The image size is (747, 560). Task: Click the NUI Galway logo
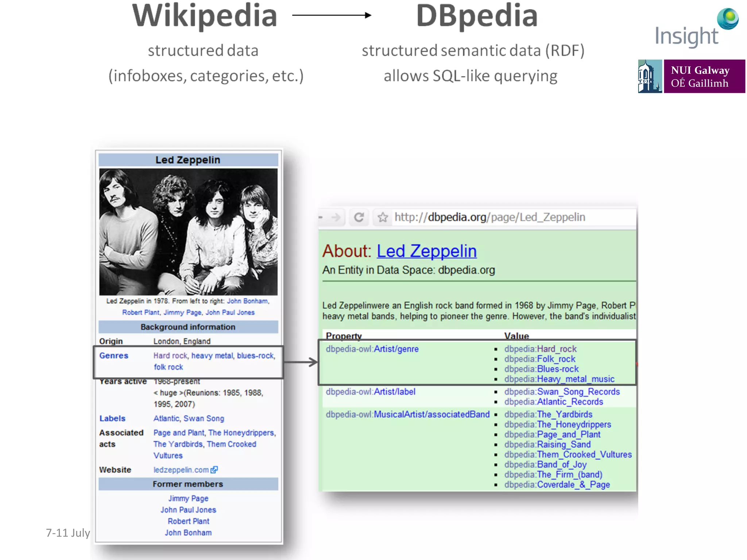(691, 76)
